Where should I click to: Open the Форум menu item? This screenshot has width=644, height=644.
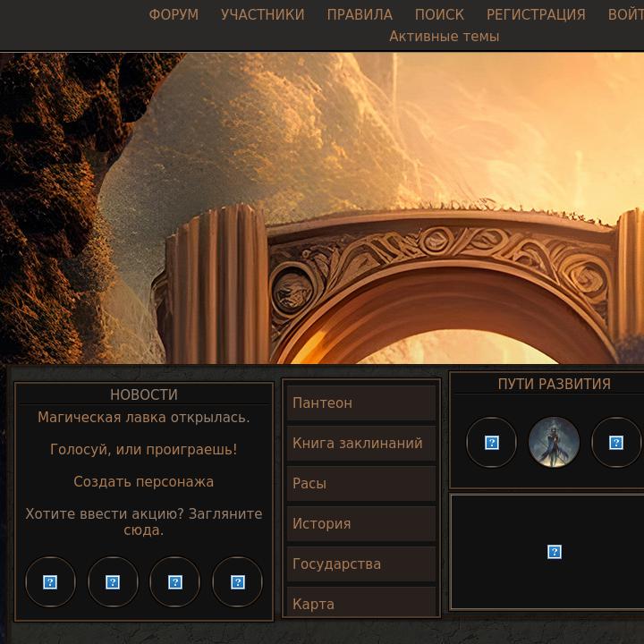tap(174, 15)
